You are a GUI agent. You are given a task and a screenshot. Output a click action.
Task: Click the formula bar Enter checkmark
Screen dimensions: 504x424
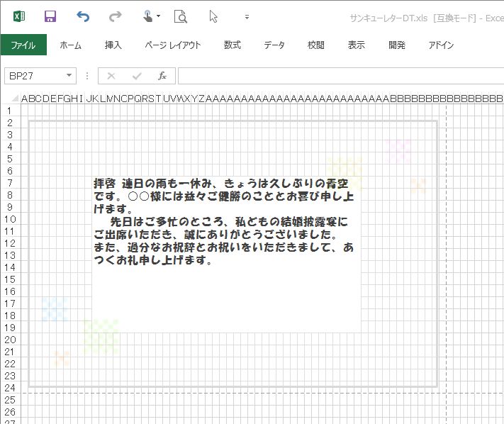click(x=137, y=76)
